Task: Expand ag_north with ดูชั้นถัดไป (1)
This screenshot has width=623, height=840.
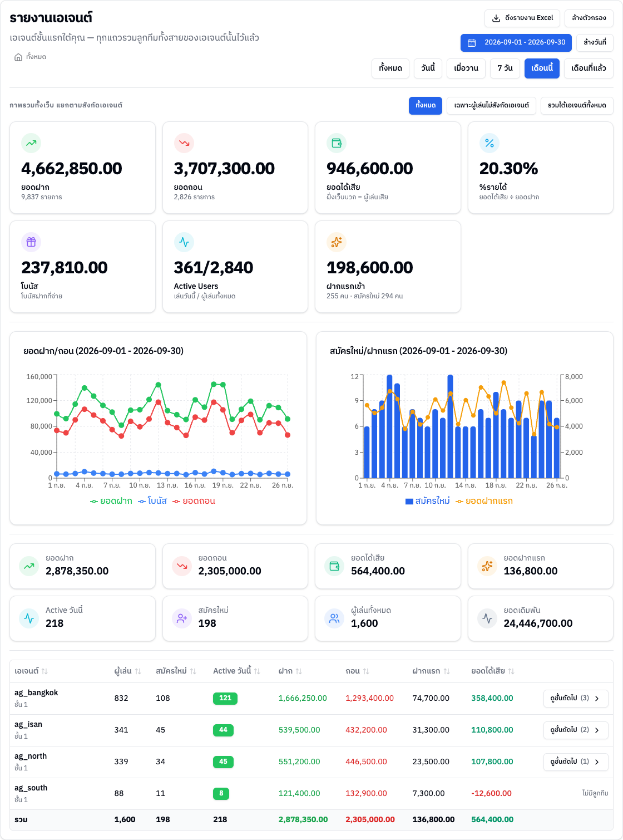Action: pyautogui.click(x=576, y=762)
